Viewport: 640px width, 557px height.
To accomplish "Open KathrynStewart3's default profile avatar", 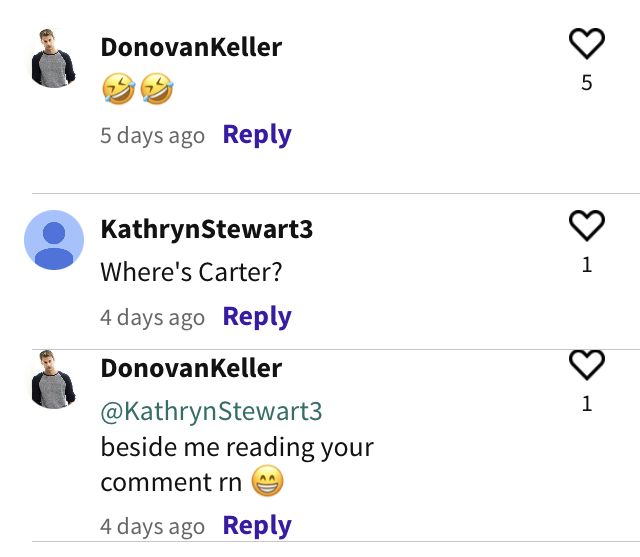I will tap(54, 240).
